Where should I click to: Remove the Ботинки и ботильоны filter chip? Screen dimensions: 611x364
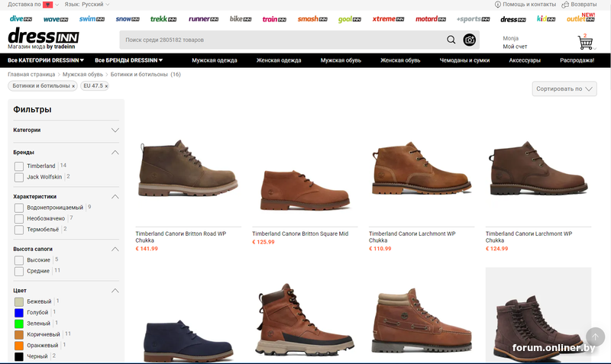(x=73, y=86)
